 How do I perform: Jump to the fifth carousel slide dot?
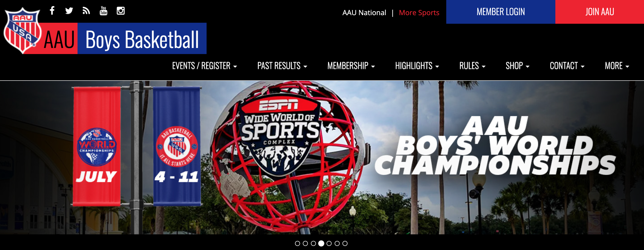(x=329, y=243)
